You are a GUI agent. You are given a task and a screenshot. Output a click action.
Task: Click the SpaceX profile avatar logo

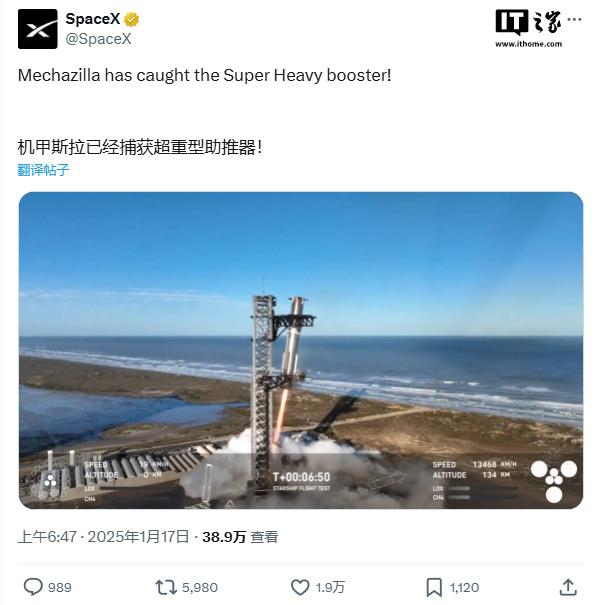[37, 29]
